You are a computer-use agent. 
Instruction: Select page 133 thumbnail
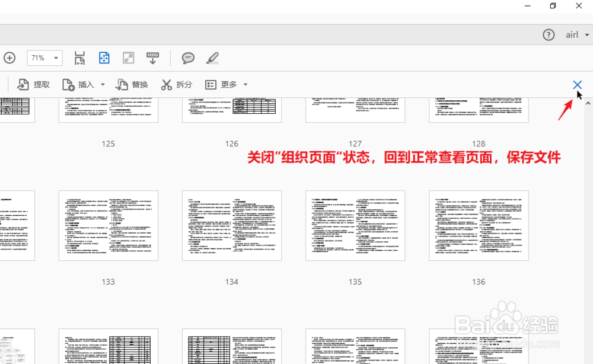pos(108,226)
